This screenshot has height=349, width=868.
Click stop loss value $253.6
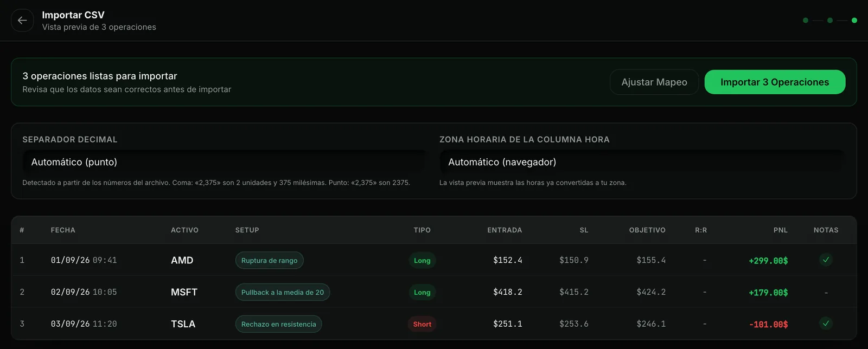[574, 324]
